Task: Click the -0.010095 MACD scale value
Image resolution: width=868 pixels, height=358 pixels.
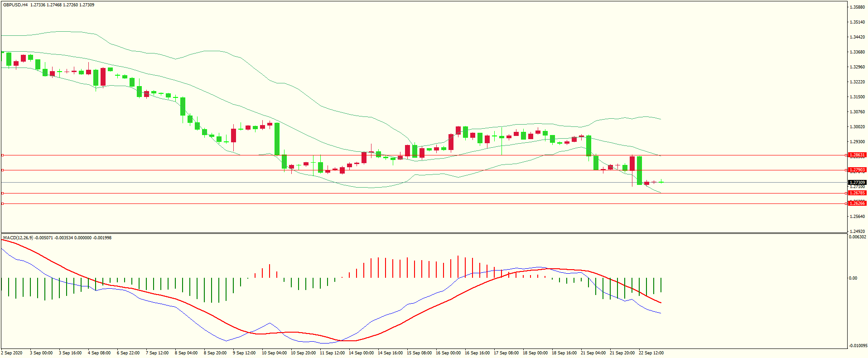Action: click(858, 346)
